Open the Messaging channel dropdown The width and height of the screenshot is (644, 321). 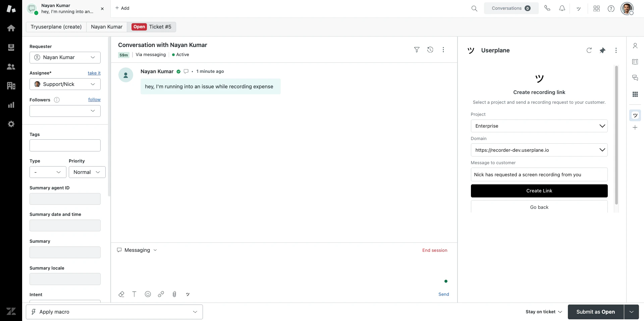(137, 250)
